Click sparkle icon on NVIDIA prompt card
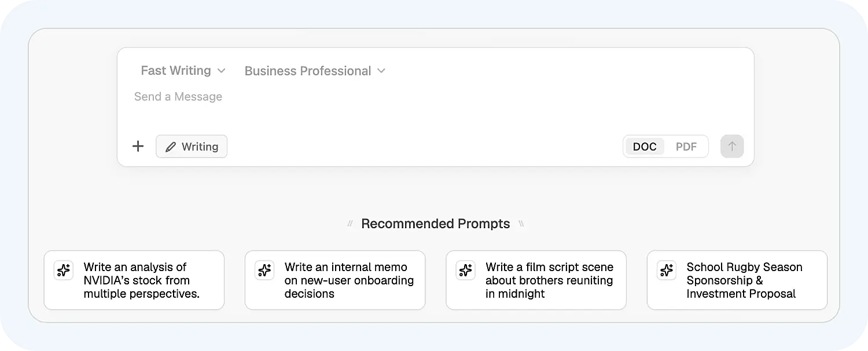Image resolution: width=868 pixels, height=351 pixels. [x=64, y=270]
